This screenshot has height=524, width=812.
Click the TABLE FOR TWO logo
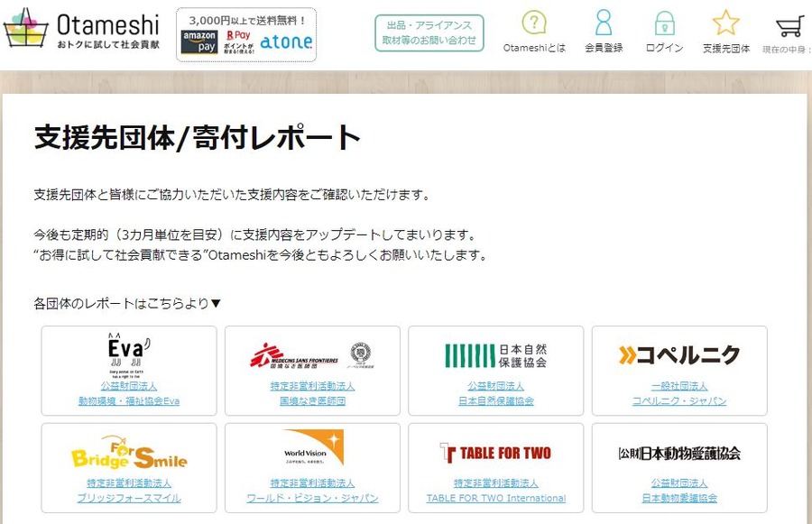tap(495, 453)
